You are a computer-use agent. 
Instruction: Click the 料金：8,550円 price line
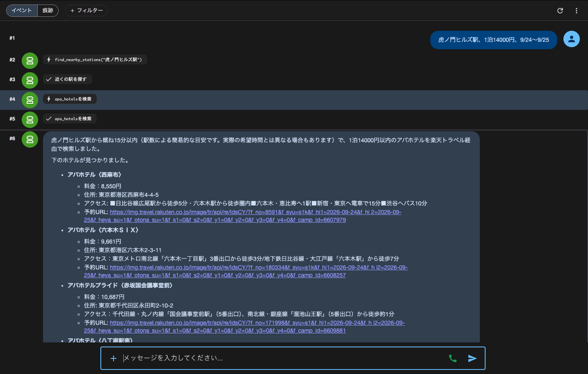pos(102,186)
